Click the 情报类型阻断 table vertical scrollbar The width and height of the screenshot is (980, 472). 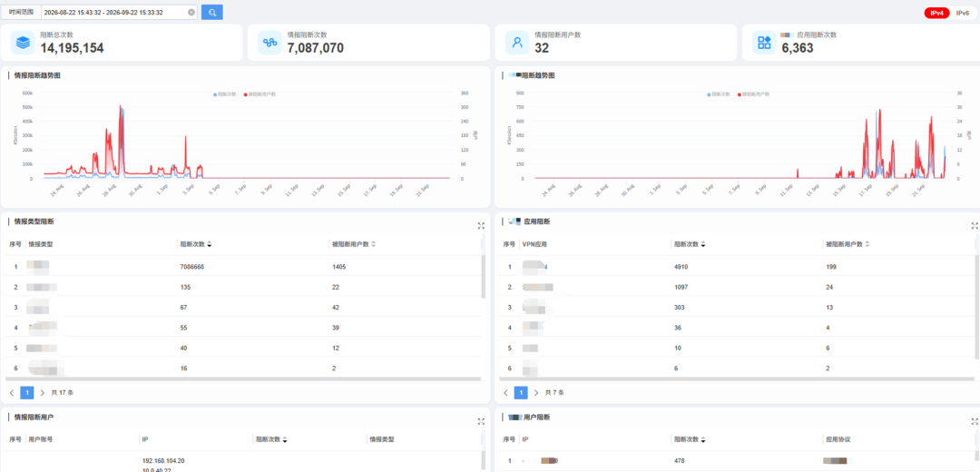[x=484, y=275]
